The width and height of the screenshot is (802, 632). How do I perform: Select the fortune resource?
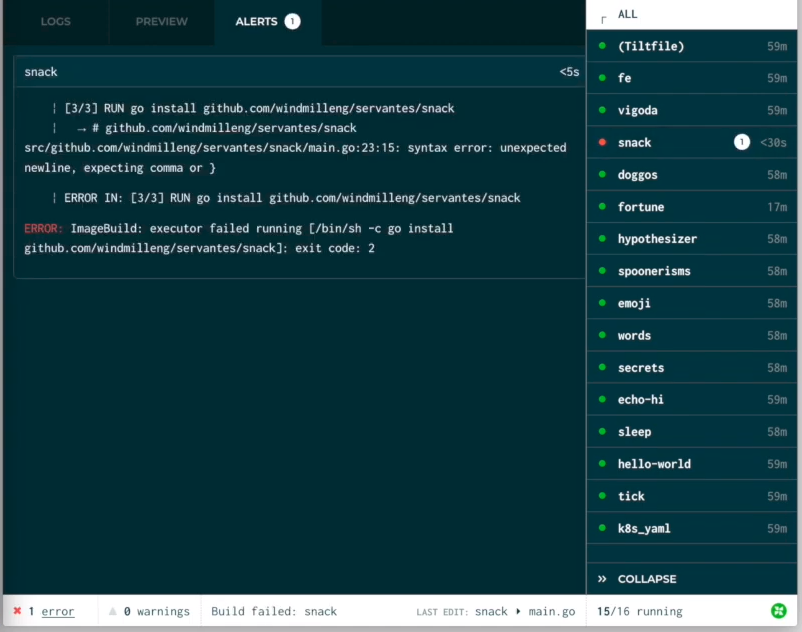click(x=692, y=207)
